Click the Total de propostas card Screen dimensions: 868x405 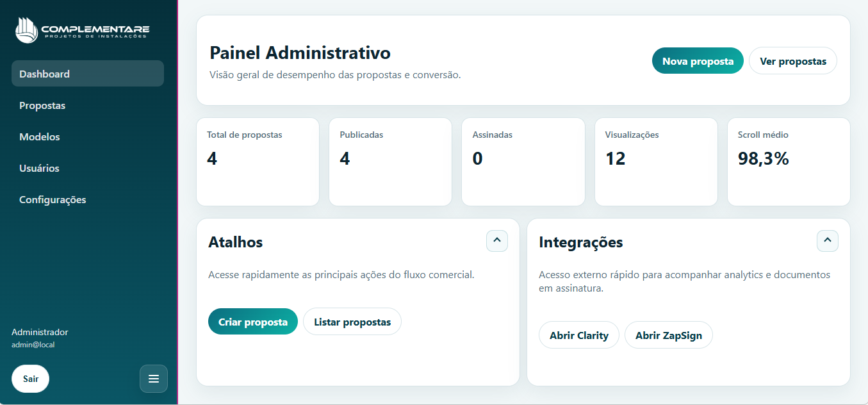(258, 161)
